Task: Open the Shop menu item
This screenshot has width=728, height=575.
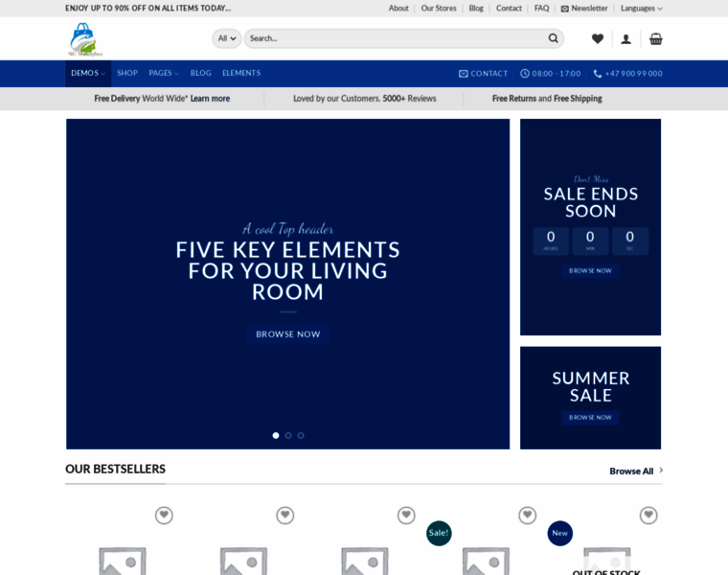Action: tap(127, 74)
